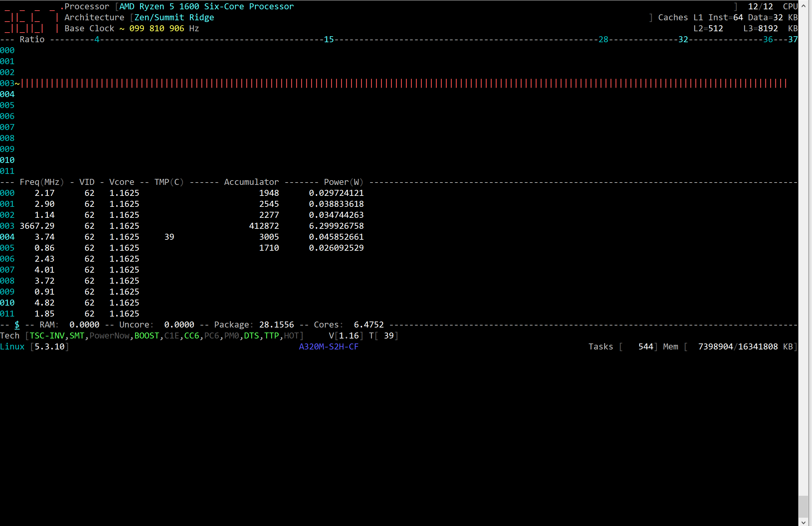Viewport: 812px width, 526px height.
Task: Click the 4.82 frequency of CPU 010
Action: [44, 303]
